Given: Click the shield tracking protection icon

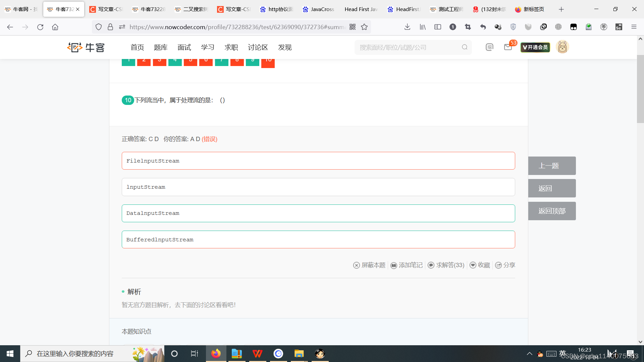Looking at the screenshot, I should pos(99,27).
